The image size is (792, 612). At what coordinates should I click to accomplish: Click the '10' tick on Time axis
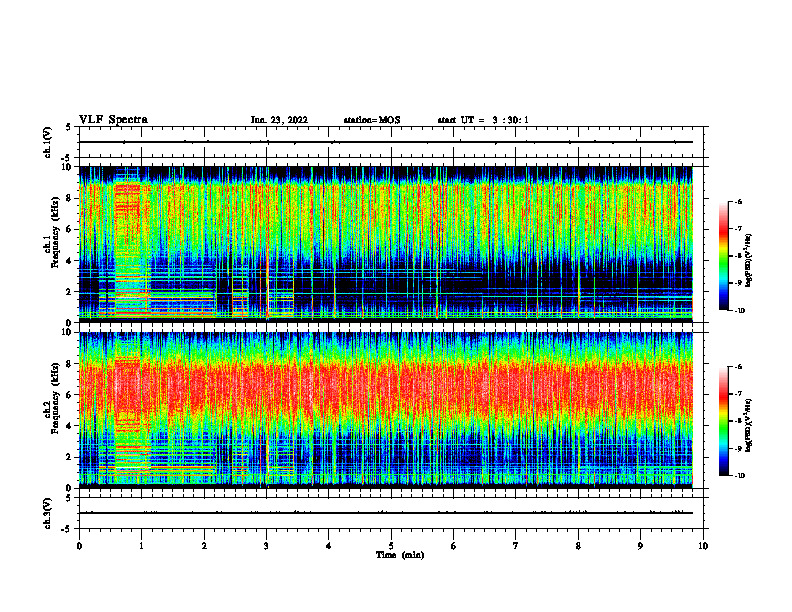(x=703, y=546)
